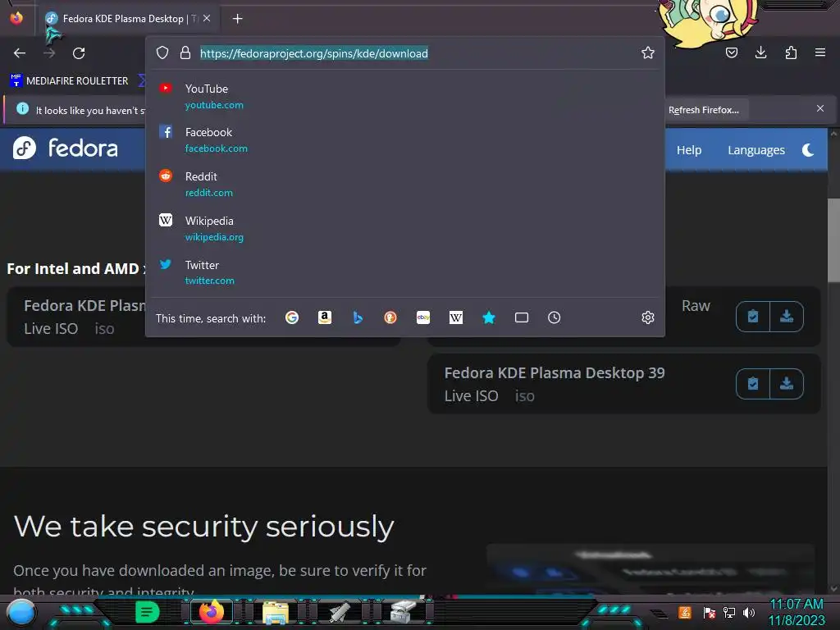
Task: Search this time with Google
Action: (292, 317)
